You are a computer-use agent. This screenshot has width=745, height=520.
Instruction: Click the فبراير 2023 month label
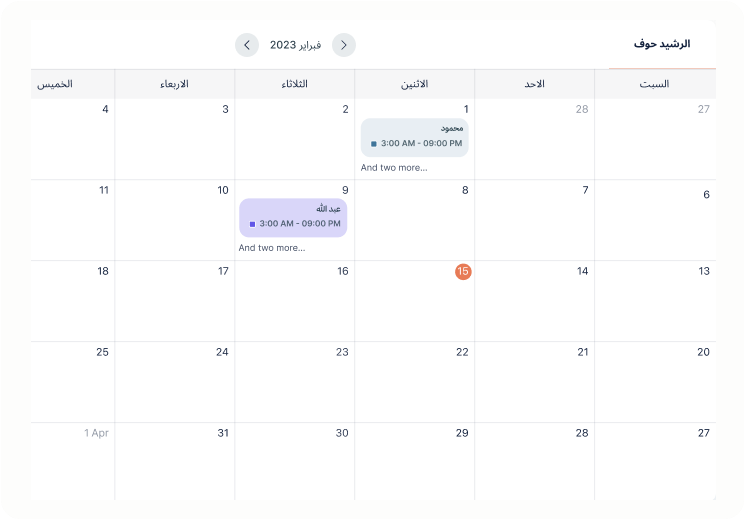click(296, 45)
